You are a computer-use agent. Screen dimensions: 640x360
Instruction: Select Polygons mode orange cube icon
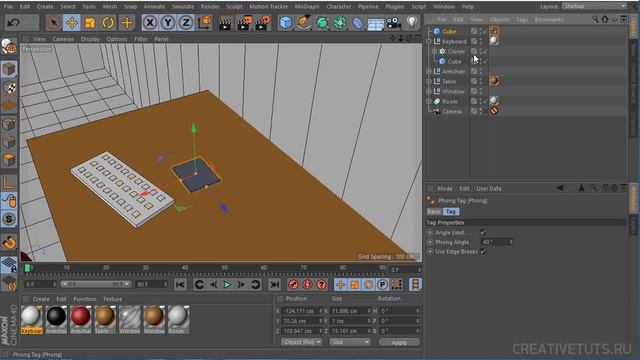(x=9, y=160)
